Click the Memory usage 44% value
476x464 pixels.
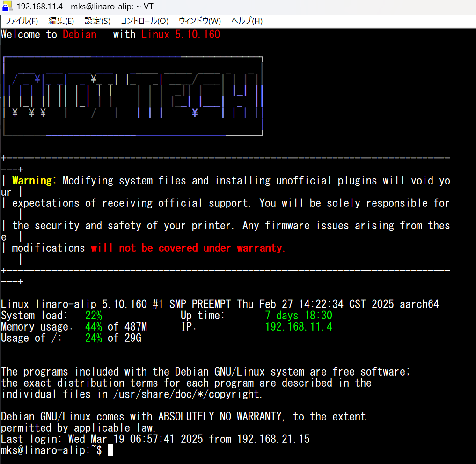click(x=94, y=327)
